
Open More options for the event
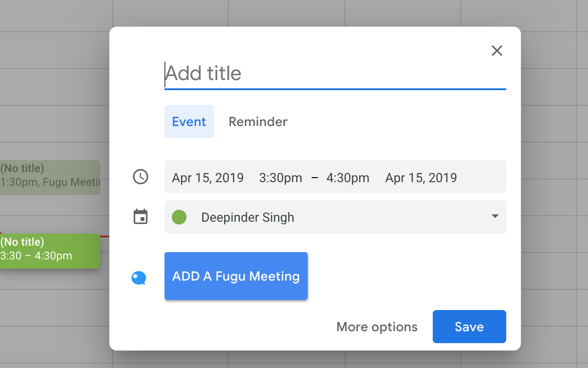coord(377,327)
